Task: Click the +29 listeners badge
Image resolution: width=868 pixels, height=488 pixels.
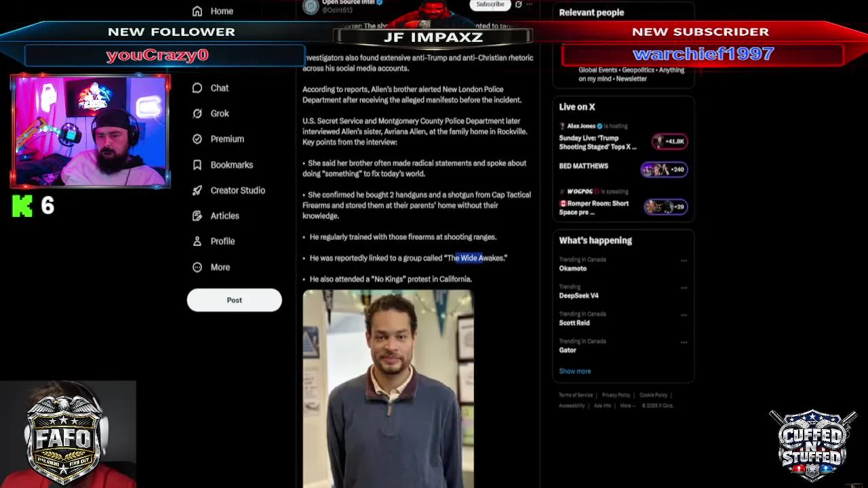Action: point(666,207)
